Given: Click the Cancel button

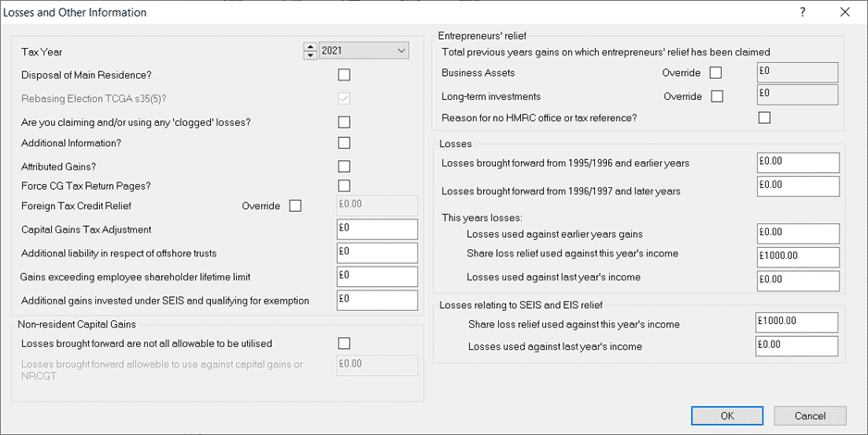Looking at the screenshot, I should [x=810, y=416].
